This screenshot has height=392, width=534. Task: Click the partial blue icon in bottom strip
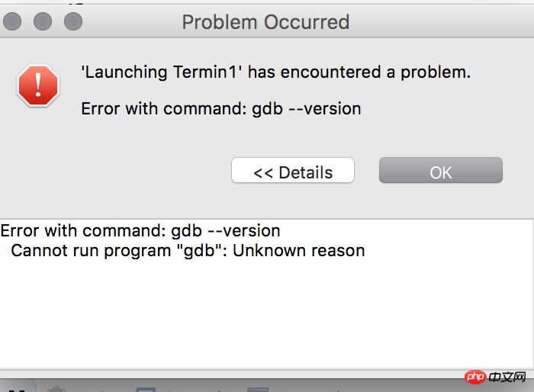click(x=146, y=389)
